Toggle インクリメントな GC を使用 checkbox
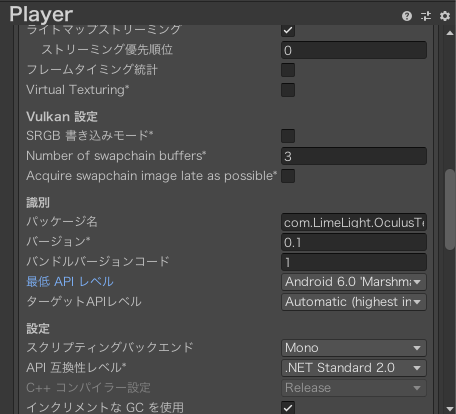456x414 pixels. tap(288, 407)
